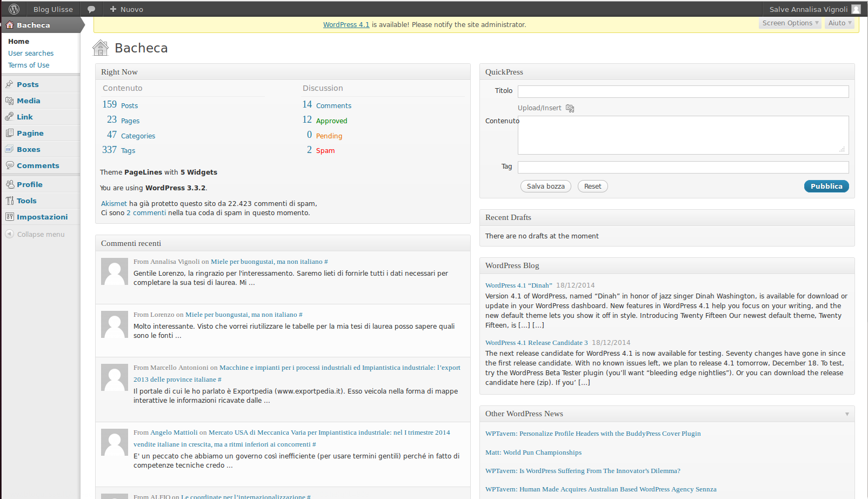868x499 pixels.
Task: Open Matt: World Pun Championships link
Action: (533, 452)
